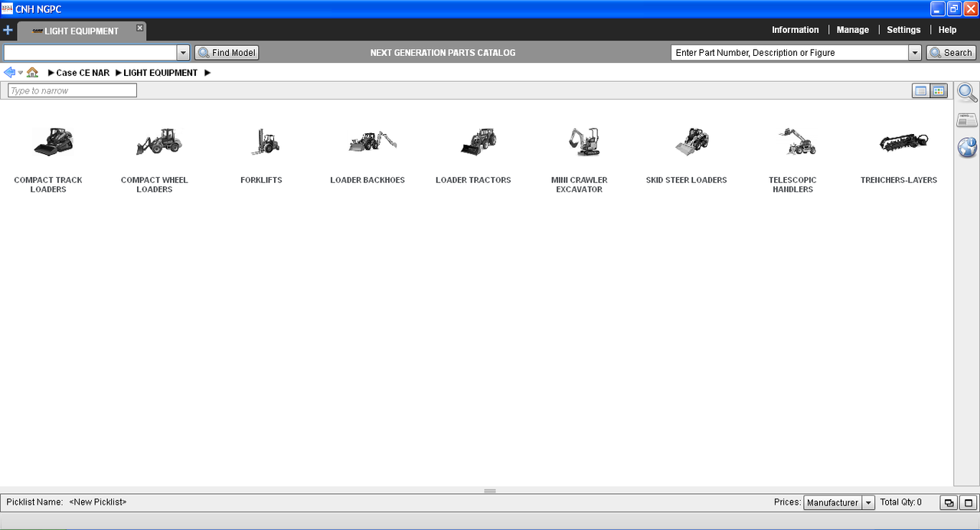Open Compact Track Loaders category icon
Screen dimensions: 980x530
(54, 142)
